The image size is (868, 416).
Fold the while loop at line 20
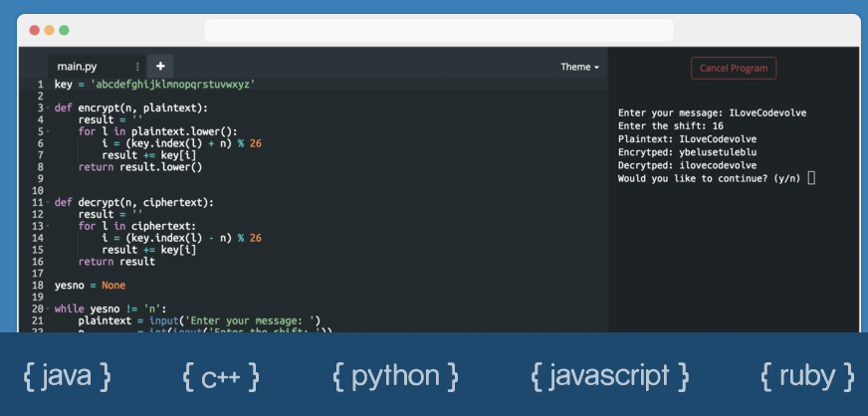tap(47, 309)
